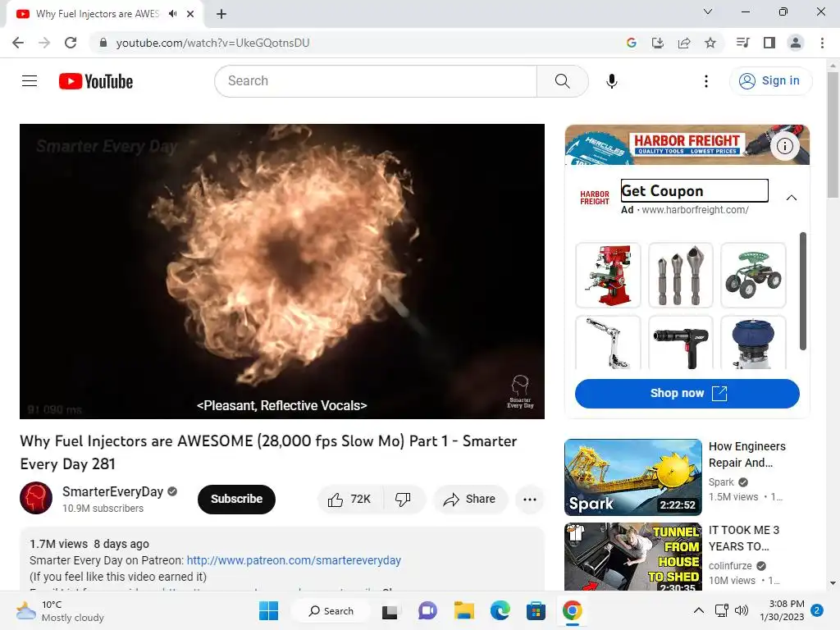Open SmarterEveryDay channel name link
The width and height of the screenshot is (840, 630).
click(x=112, y=492)
